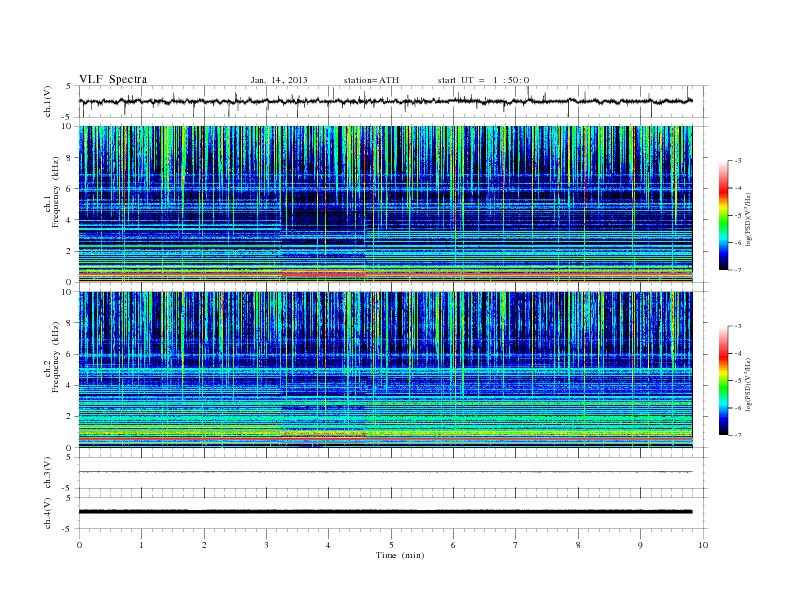Select the 'Time (min)' x-axis label
The image size is (792, 612).
click(400, 555)
